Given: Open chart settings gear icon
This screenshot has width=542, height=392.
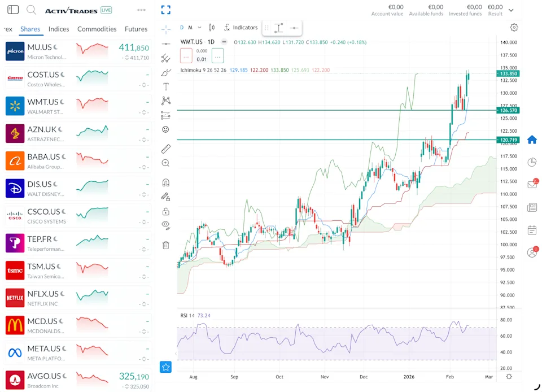Looking at the screenshot, I should click(x=514, y=27).
